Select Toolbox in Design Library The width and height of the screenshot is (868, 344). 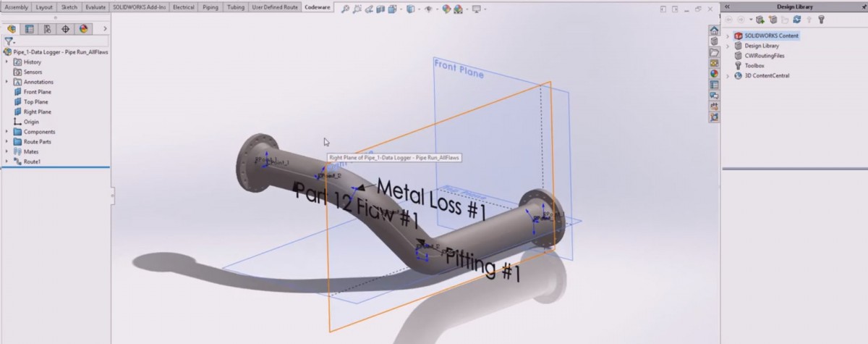pyautogui.click(x=754, y=65)
